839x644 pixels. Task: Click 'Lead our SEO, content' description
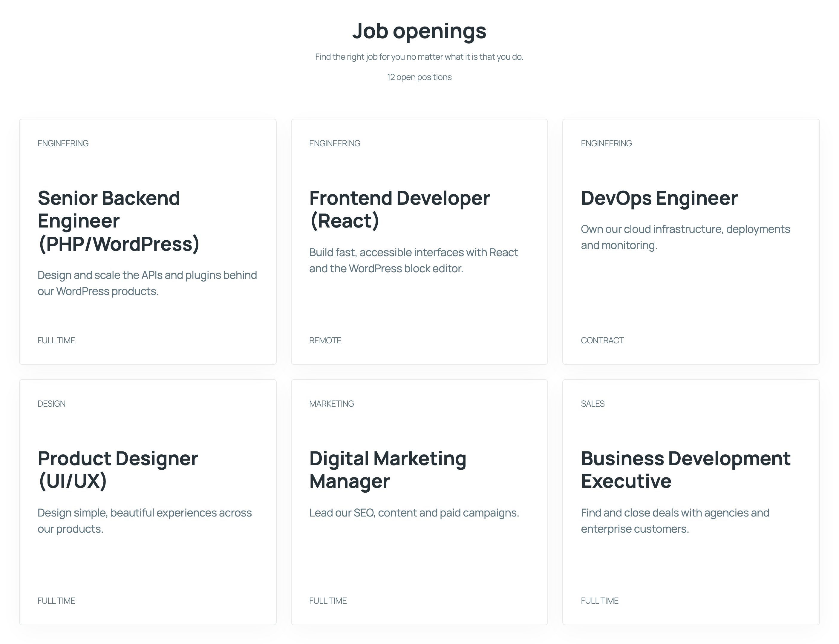414,513
